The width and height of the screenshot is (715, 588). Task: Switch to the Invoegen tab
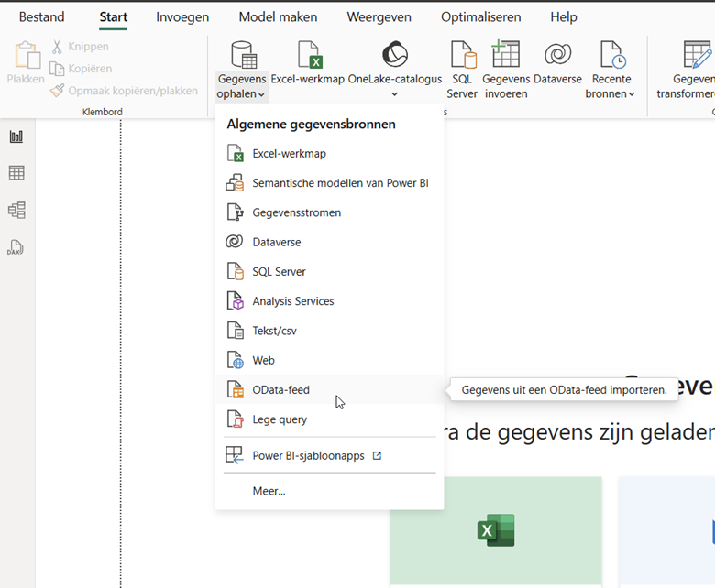pos(182,16)
